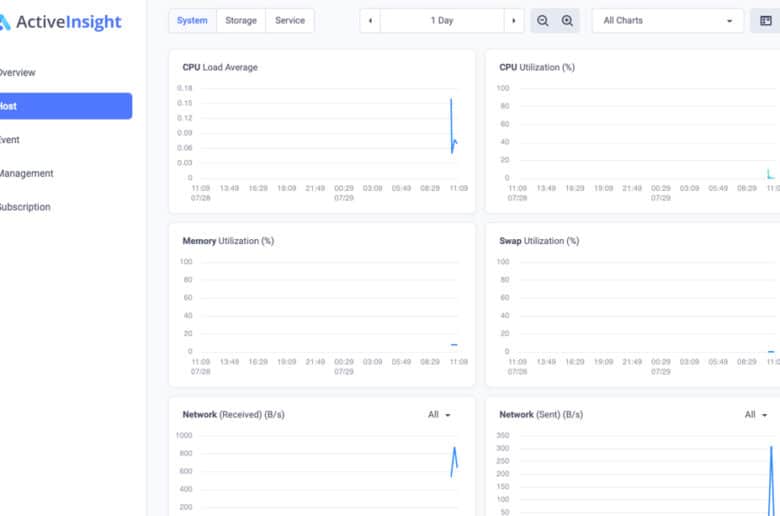Open the 1 Day range selector
780x516 pixels.
pyautogui.click(x=442, y=21)
